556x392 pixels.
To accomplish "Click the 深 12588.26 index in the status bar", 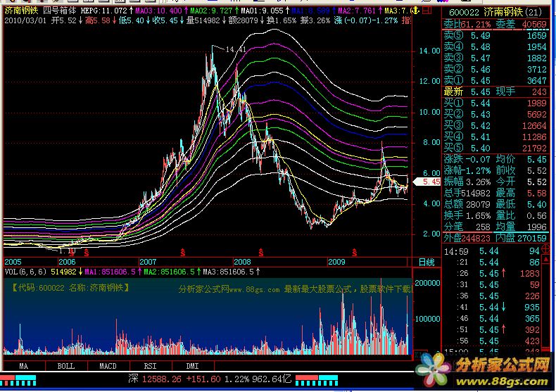I will 155,379.
